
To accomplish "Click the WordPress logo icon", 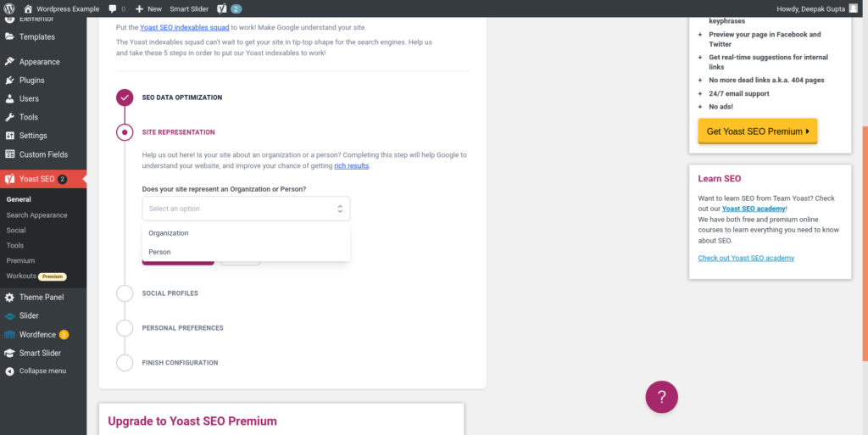I will click(x=9, y=8).
